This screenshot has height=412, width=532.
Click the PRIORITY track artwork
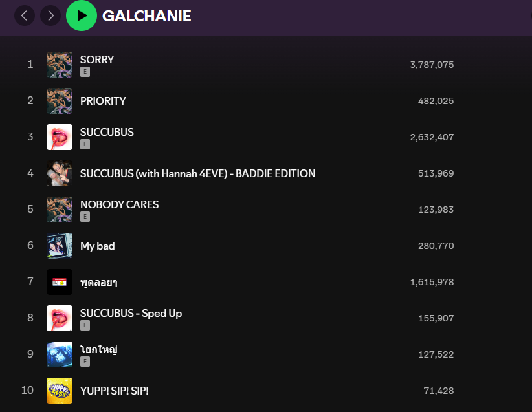point(60,101)
